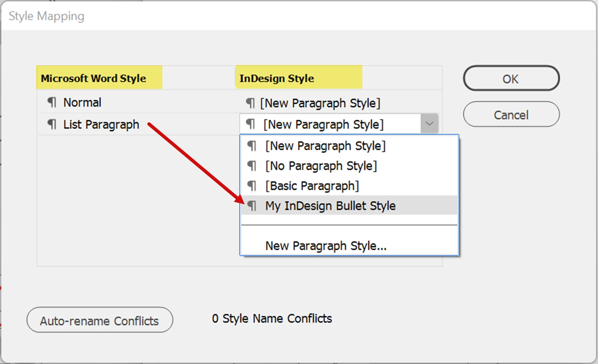Pick [No Paragraph Style] from the dropdown
This screenshot has height=364, width=598.
(349, 166)
